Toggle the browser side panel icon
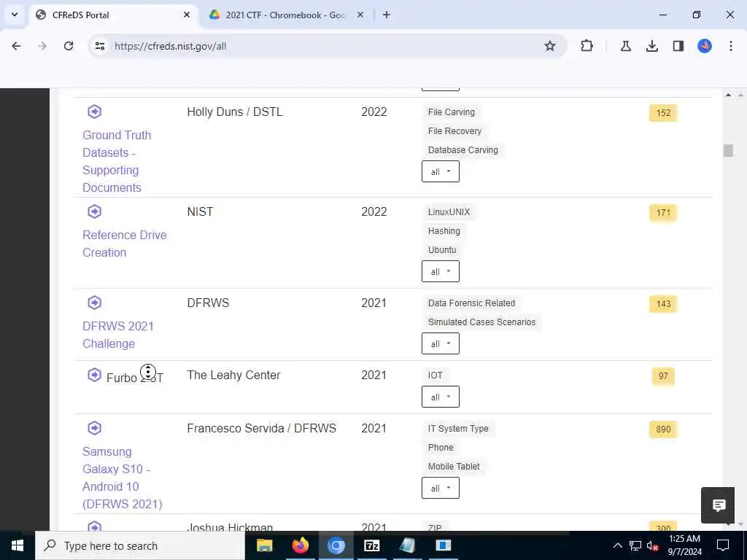The height and width of the screenshot is (560, 747). pyautogui.click(x=678, y=46)
